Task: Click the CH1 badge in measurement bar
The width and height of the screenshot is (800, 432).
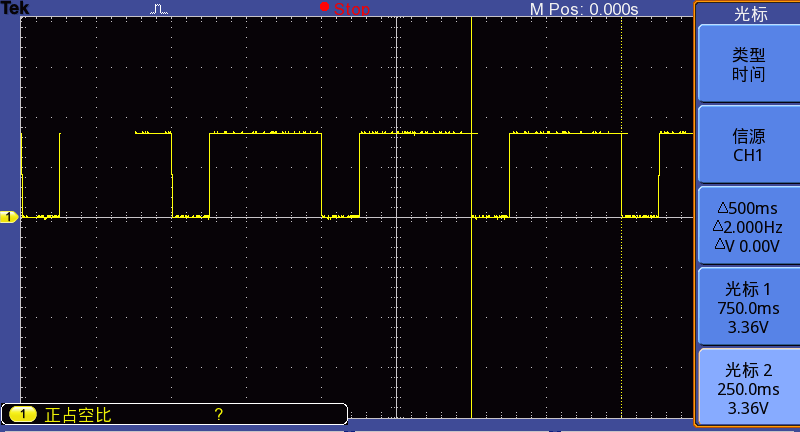Action: (x=23, y=414)
